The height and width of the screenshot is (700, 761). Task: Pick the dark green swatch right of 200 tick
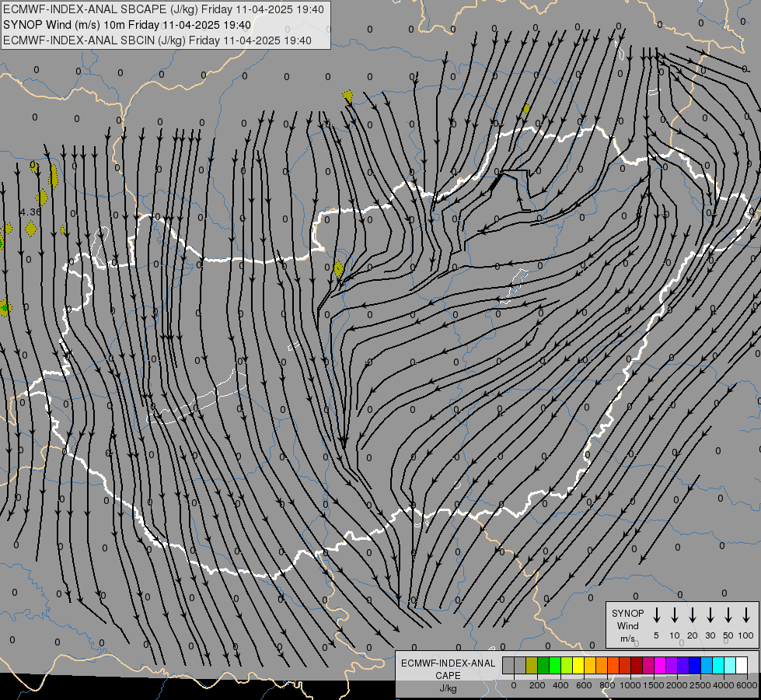click(543, 666)
